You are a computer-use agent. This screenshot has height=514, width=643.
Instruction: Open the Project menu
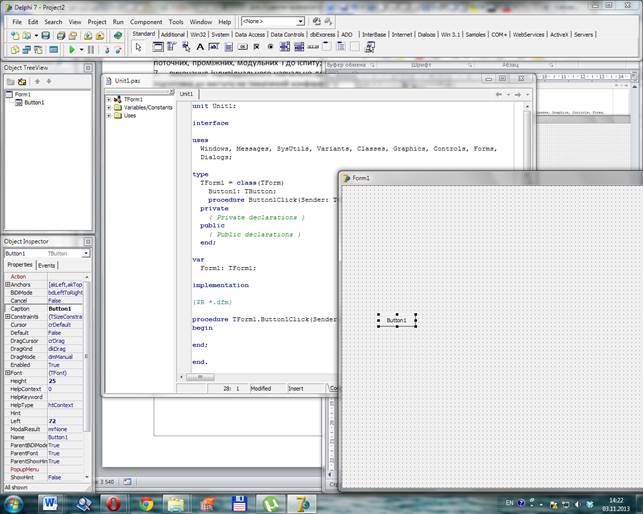(x=97, y=22)
